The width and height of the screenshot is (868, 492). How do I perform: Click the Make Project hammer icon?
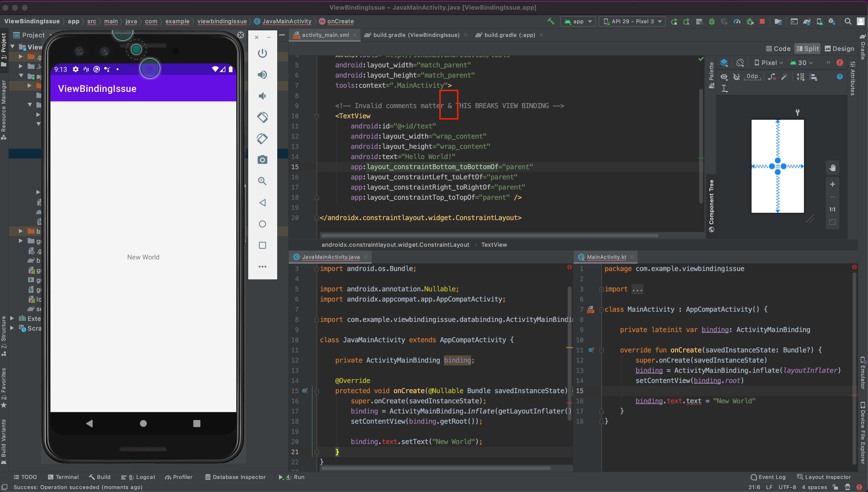551,21
